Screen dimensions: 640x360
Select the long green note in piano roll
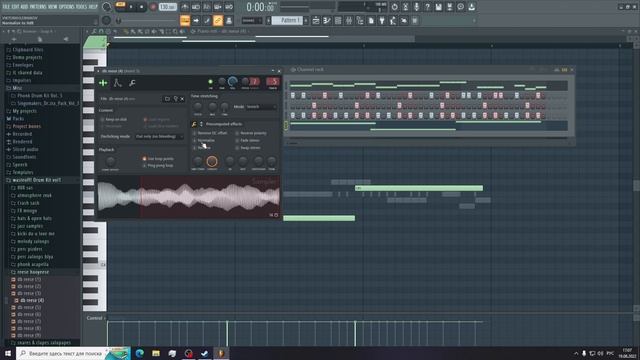pyautogui.click(x=419, y=188)
